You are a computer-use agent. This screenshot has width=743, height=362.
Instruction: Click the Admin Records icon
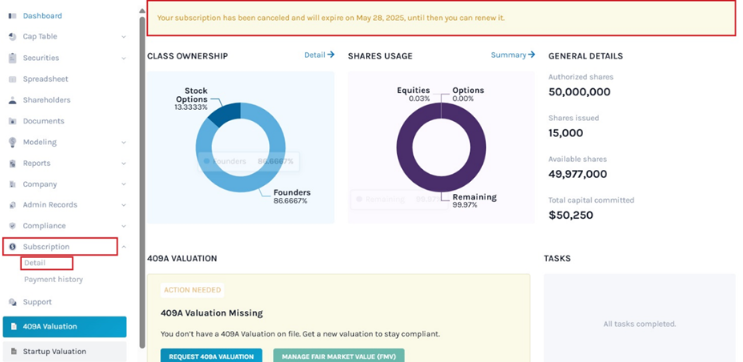point(12,205)
